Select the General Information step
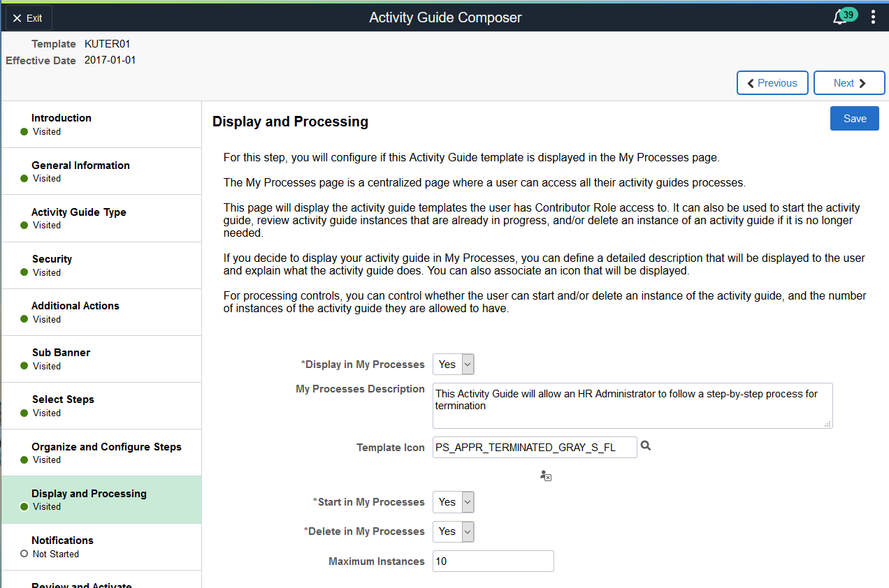 pyautogui.click(x=101, y=171)
